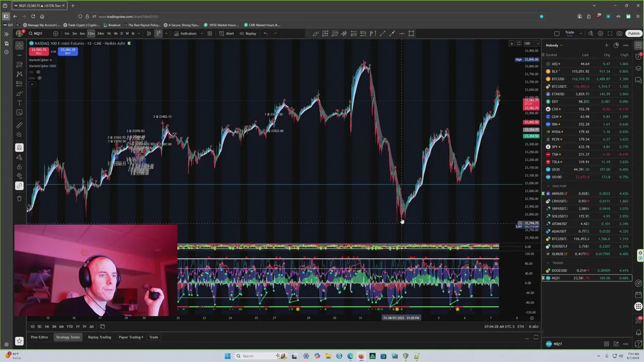Pick the measure ruler tool

click(x=19, y=125)
